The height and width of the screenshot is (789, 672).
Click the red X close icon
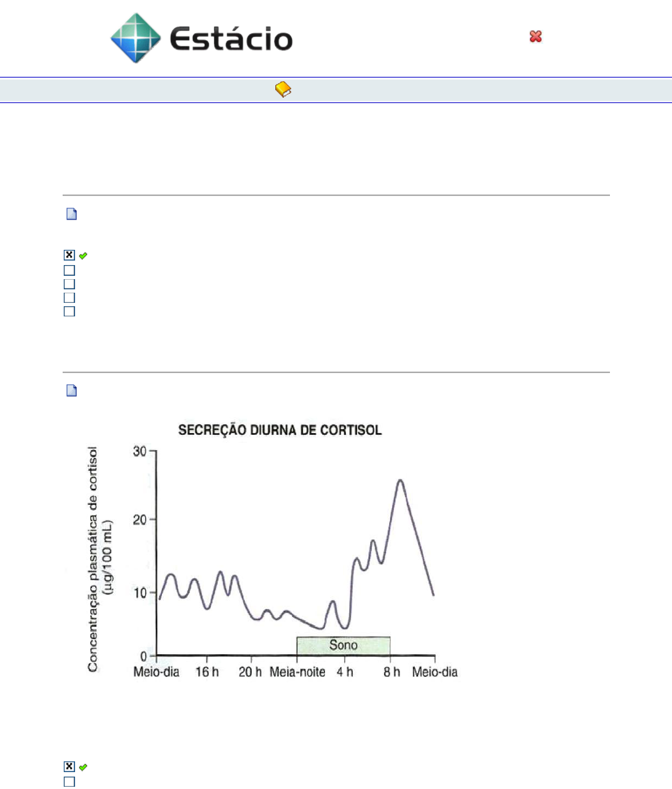tap(535, 37)
